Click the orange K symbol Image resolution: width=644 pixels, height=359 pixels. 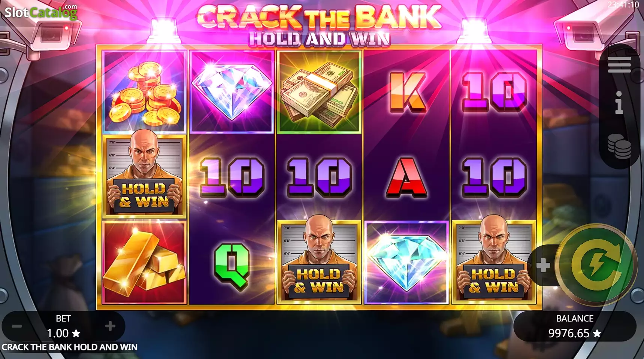(x=407, y=92)
